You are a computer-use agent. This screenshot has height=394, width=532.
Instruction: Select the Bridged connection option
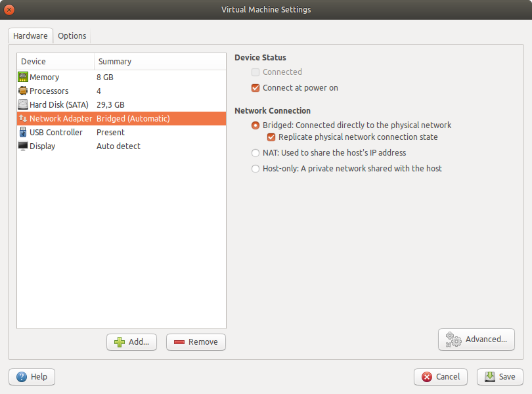(255, 125)
